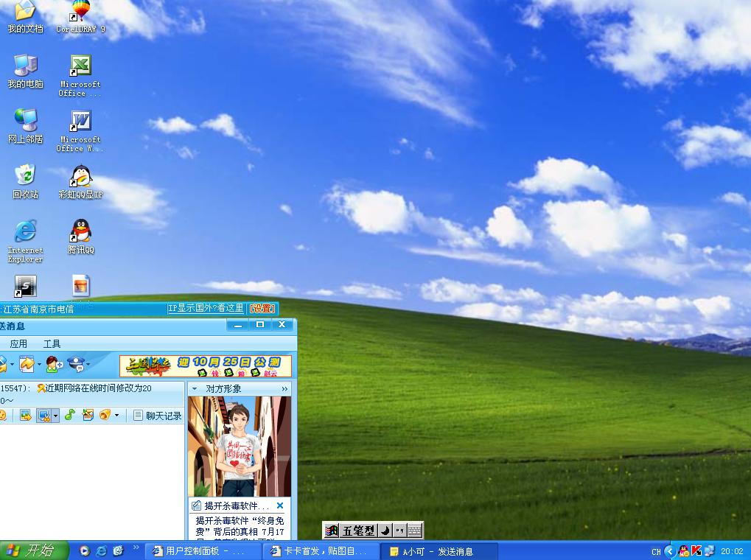Click the 开始 Start button

pos(35,550)
